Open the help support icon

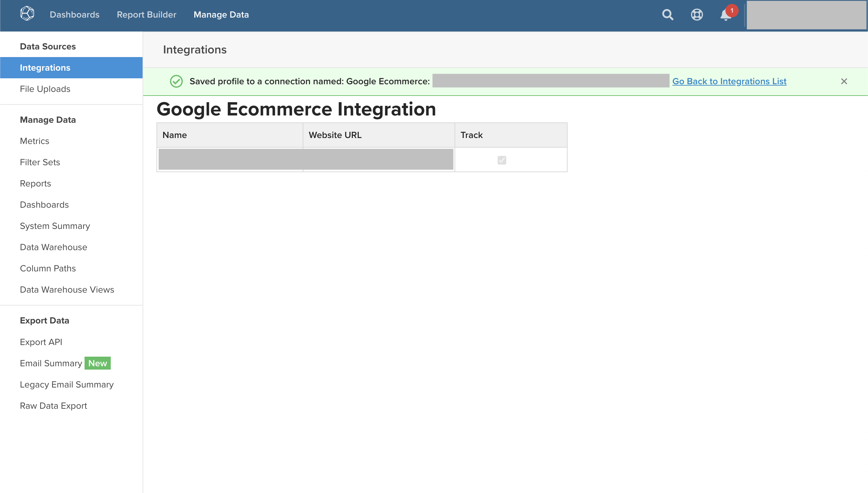pyautogui.click(x=697, y=15)
